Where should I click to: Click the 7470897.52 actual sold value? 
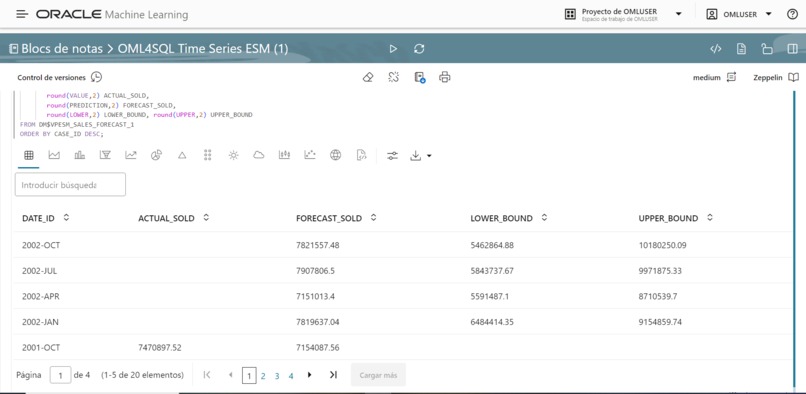point(160,348)
